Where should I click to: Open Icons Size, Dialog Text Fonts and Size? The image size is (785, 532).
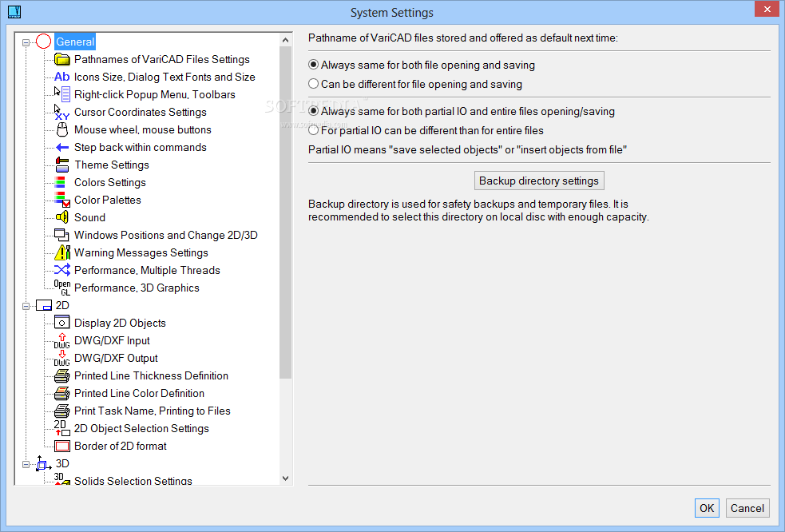165,77
